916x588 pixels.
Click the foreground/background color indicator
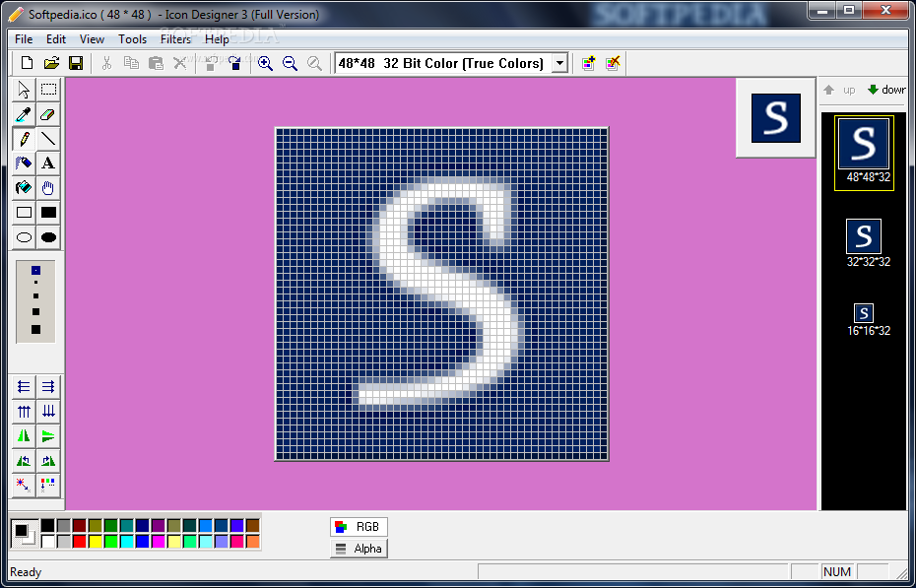click(x=25, y=533)
